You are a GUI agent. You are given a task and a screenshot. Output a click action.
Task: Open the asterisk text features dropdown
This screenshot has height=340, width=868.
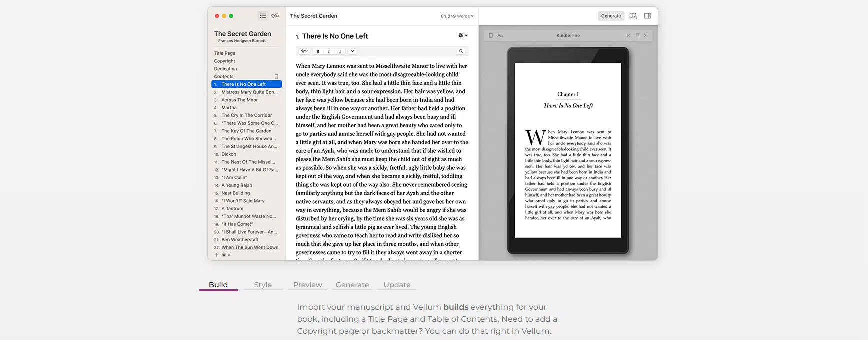point(304,51)
